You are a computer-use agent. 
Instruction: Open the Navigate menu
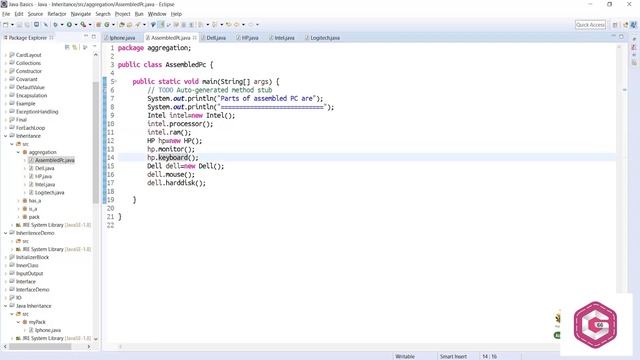[81, 14]
